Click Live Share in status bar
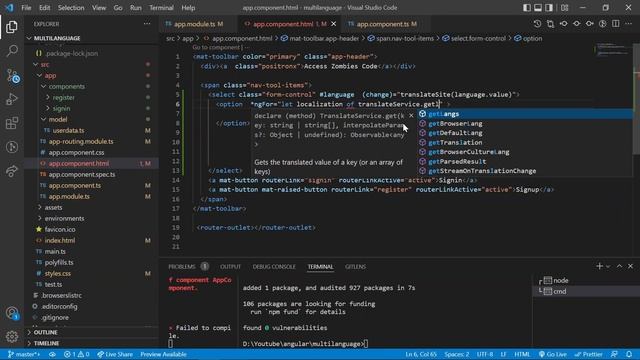 pos(115,354)
